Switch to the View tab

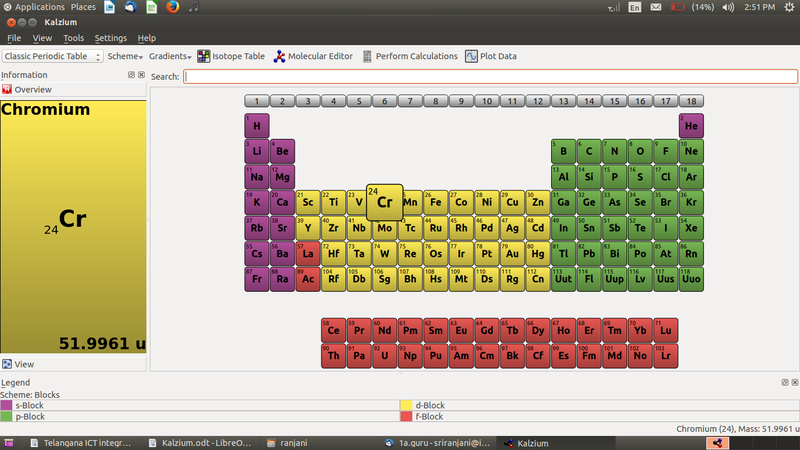pyautogui.click(x=73, y=364)
